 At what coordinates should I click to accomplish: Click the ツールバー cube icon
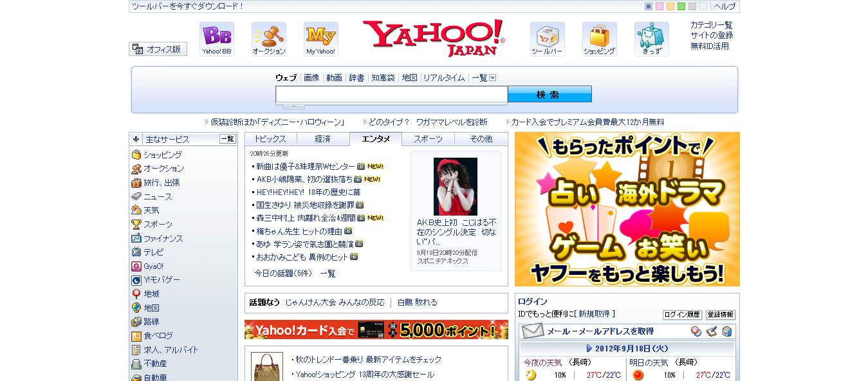click(x=548, y=39)
